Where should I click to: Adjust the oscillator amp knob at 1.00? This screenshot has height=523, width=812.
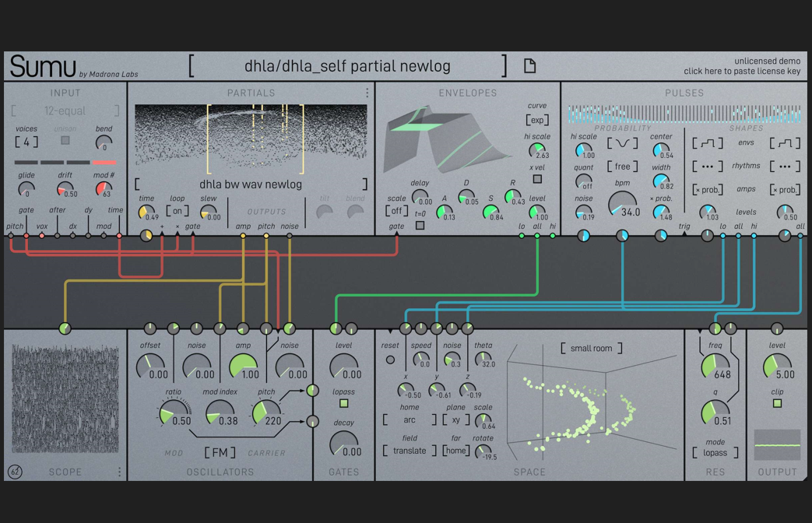pos(244,367)
